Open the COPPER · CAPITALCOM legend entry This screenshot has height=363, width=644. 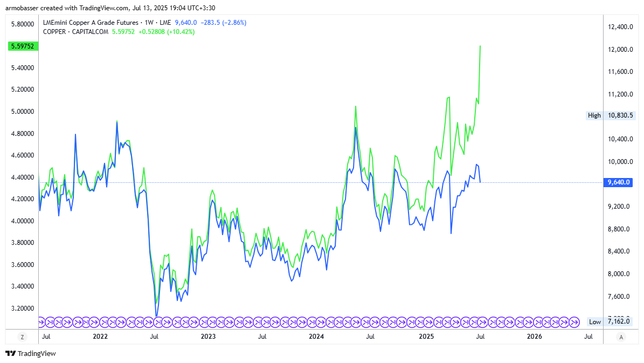tap(75, 32)
